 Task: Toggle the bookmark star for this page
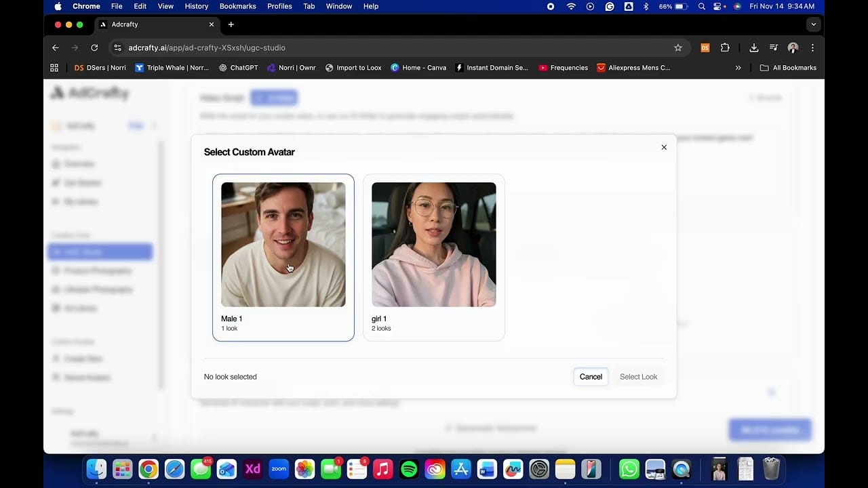[x=678, y=47]
